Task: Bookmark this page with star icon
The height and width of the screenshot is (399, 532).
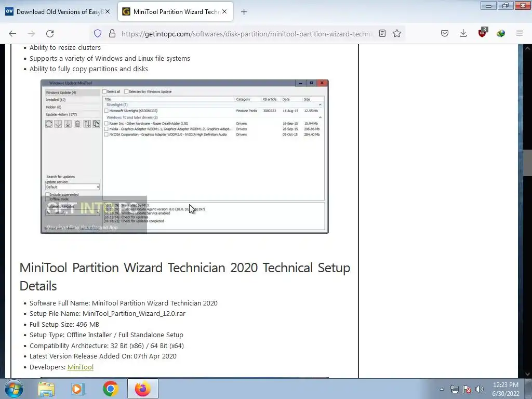Action: click(397, 33)
